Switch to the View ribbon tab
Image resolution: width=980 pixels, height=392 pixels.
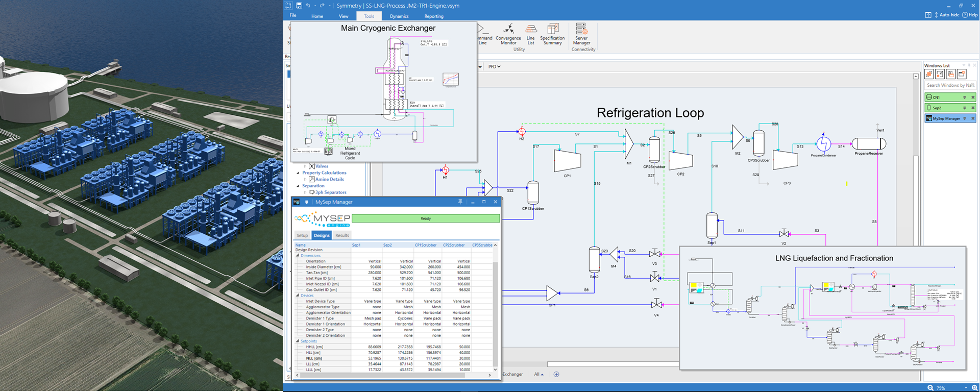(344, 16)
